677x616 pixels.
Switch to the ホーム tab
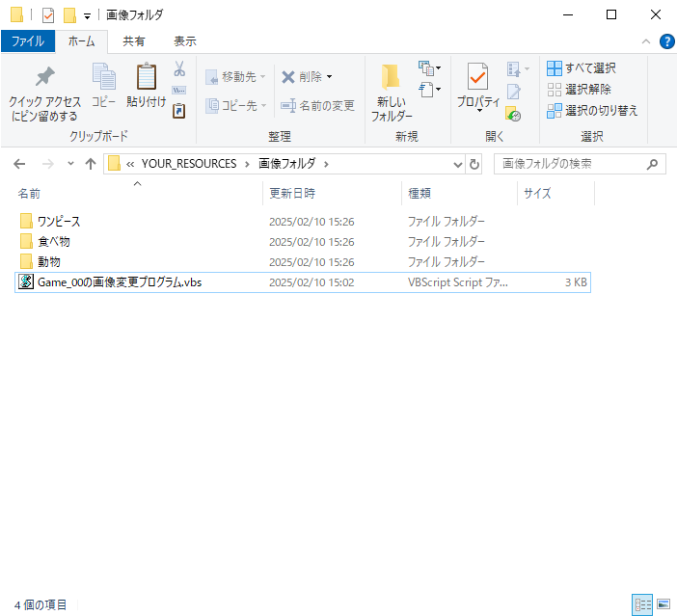tap(81, 41)
